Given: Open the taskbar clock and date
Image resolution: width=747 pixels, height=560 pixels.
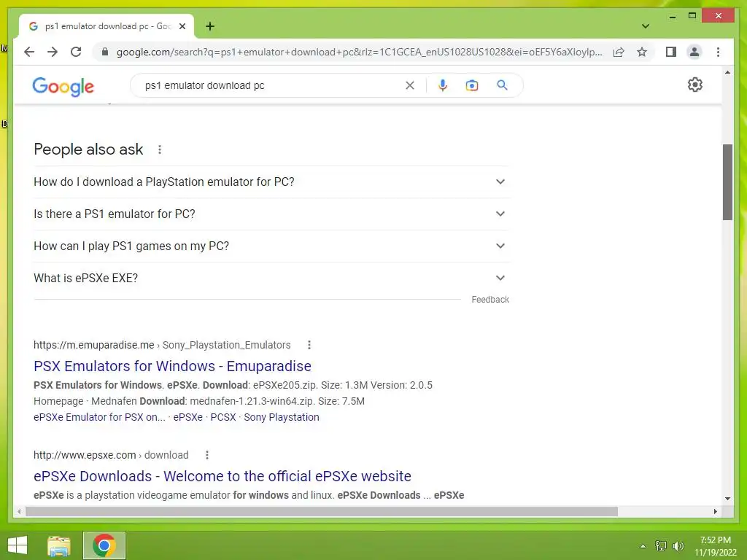Looking at the screenshot, I should coord(715,546).
